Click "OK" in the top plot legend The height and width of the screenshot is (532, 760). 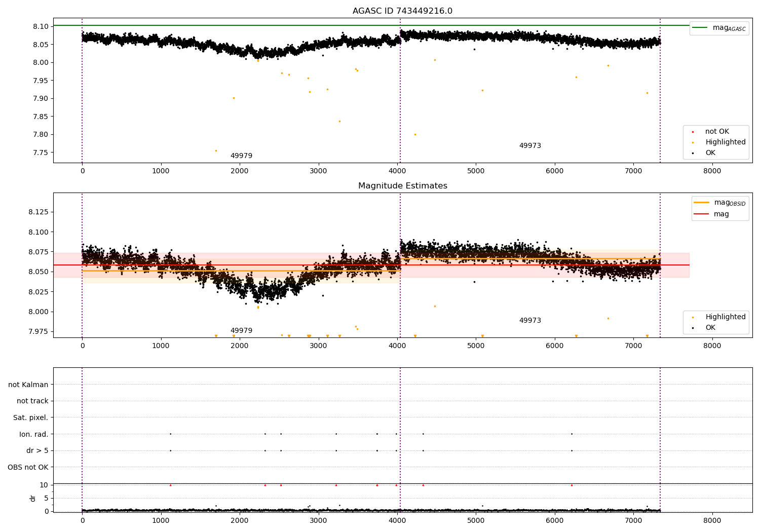click(x=710, y=153)
